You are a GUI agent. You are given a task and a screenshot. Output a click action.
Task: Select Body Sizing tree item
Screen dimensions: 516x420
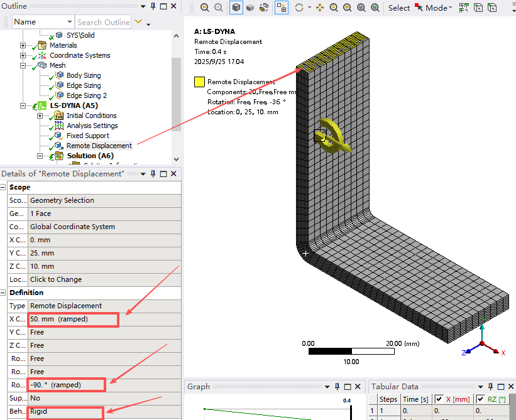click(84, 75)
